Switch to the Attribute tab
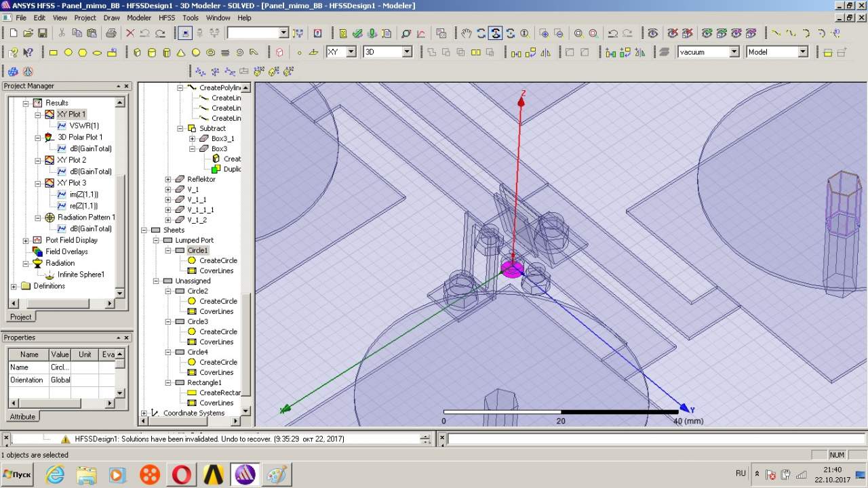Image resolution: width=868 pixels, height=488 pixels. 22,416
